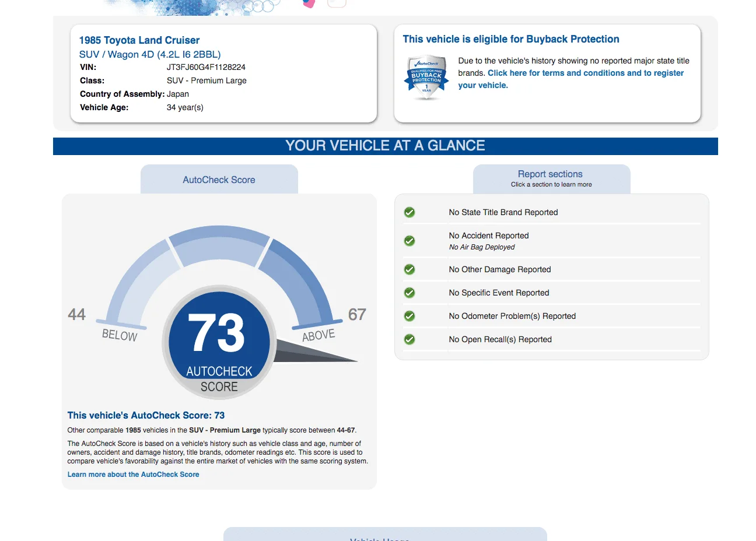The image size is (756, 541).
Task: Click green check beside No Open Recall(s)
Action: point(409,339)
